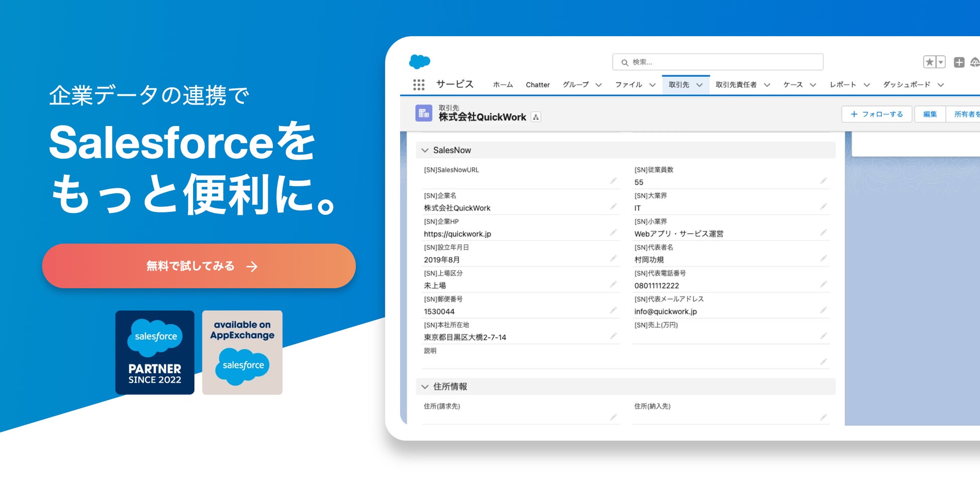Image resolution: width=980 pixels, height=488 pixels.
Task: Click the Webアプリ・サービス運営 value
Action: (x=679, y=234)
